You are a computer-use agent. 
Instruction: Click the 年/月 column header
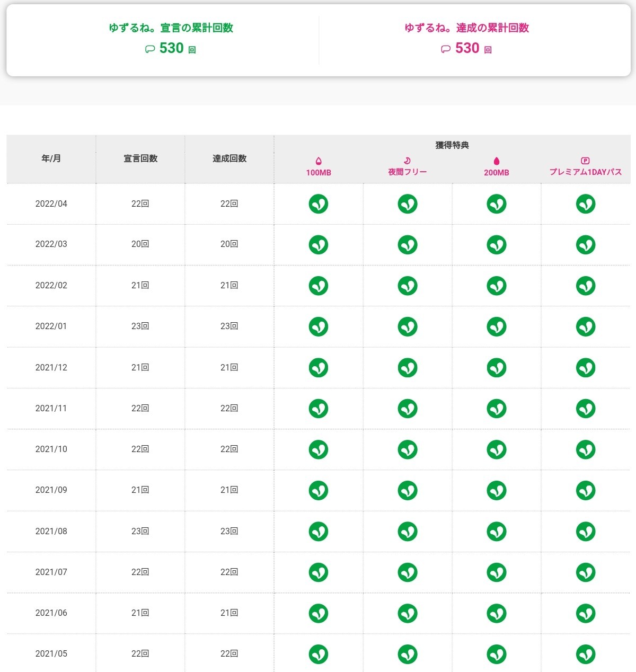click(x=51, y=158)
